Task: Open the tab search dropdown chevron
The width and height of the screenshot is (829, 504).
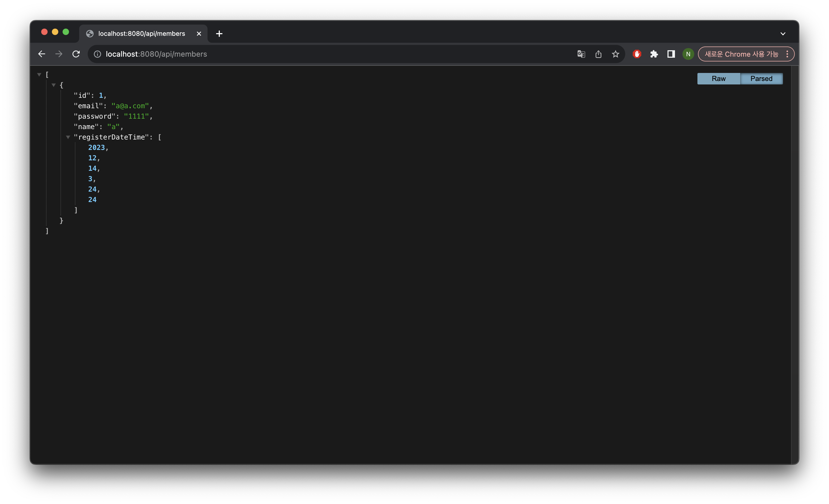Action: click(x=782, y=34)
